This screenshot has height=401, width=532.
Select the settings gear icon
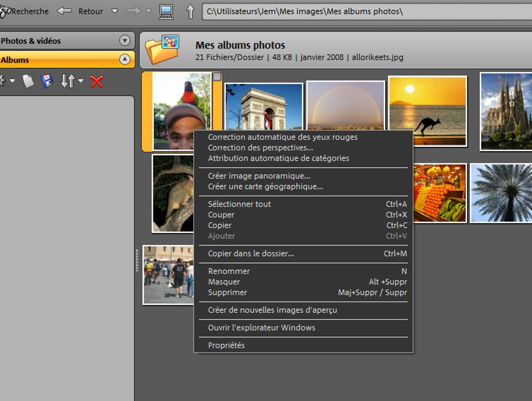point(3,81)
